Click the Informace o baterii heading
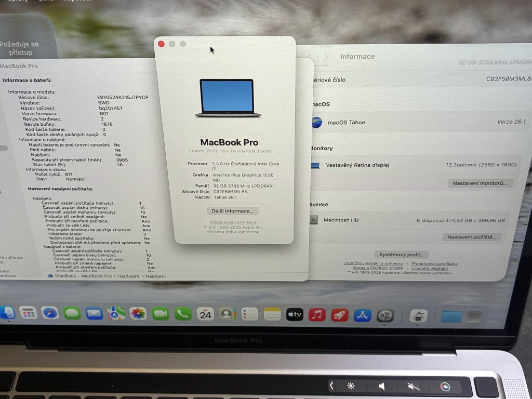The image size is (532, 399). [27, 81]
